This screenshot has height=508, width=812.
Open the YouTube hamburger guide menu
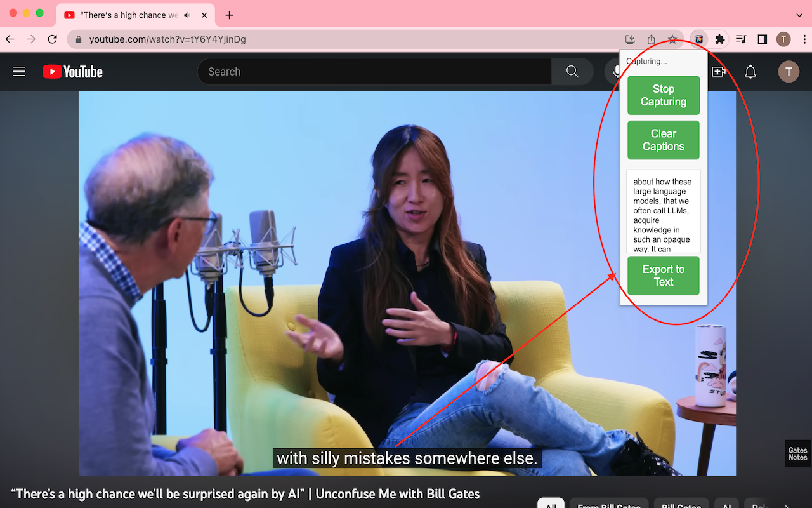click(x=19, y=72)
